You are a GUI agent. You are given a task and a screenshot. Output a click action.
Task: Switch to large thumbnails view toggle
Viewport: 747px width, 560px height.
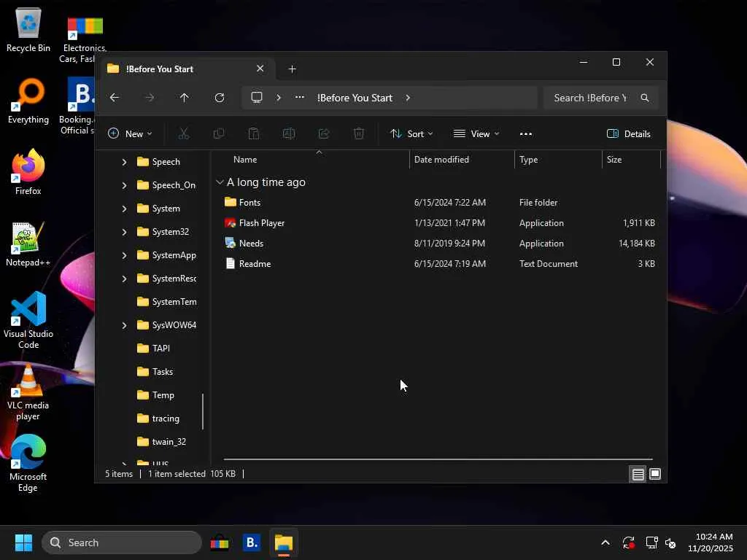[x=655, y=474]
